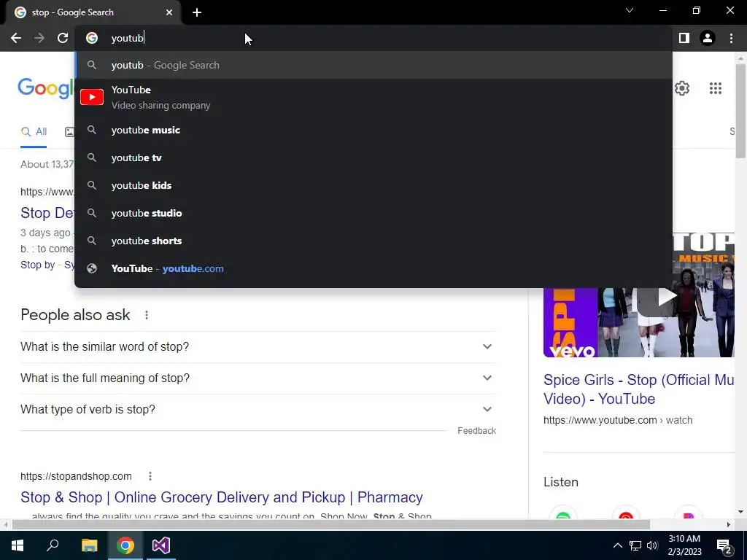Pick the 'youtube tv' suggestion
This screenshot has height=560, width=747.
[x=373, y=157]
